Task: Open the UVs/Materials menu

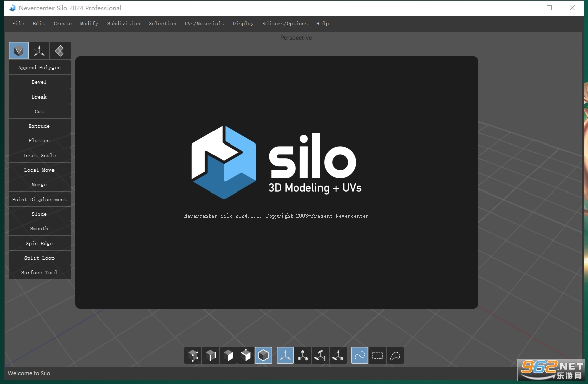Action: tap(204, 23)
